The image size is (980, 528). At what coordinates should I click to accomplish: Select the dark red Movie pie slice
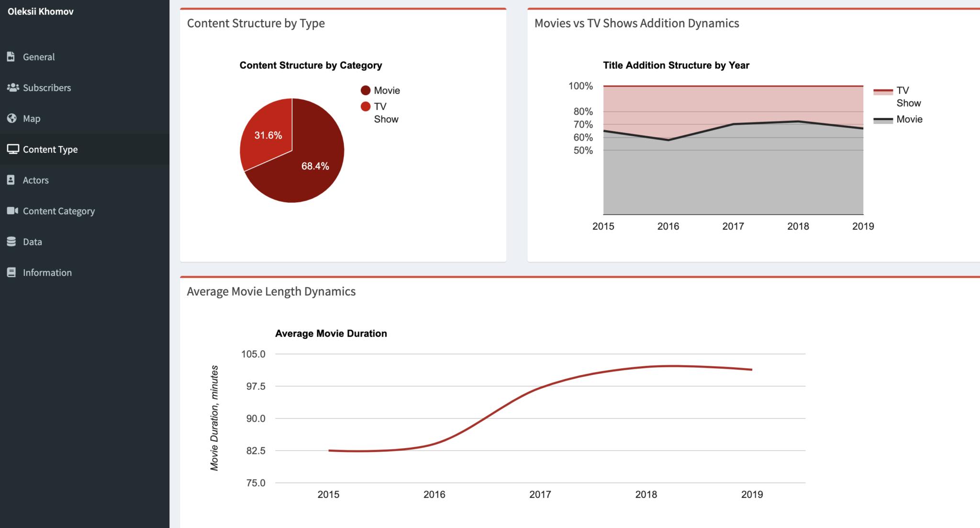point(316,166)
